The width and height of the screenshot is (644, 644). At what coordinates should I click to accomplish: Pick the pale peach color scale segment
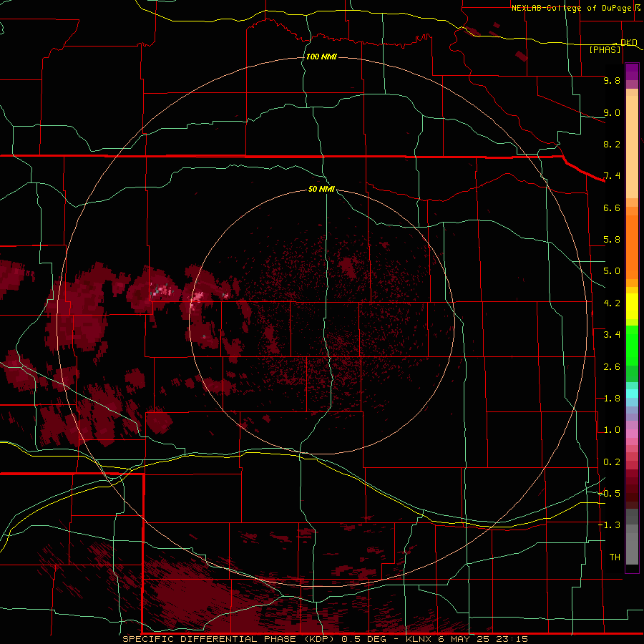tap(632, 147)
